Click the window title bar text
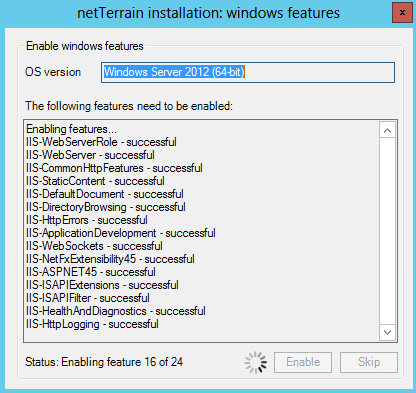This screenshot has width=416, height=393. 208,13
